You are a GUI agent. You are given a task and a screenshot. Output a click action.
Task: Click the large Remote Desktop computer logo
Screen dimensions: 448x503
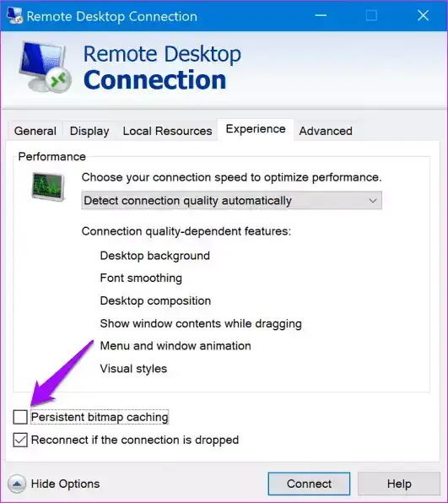(x=46, y=67)
